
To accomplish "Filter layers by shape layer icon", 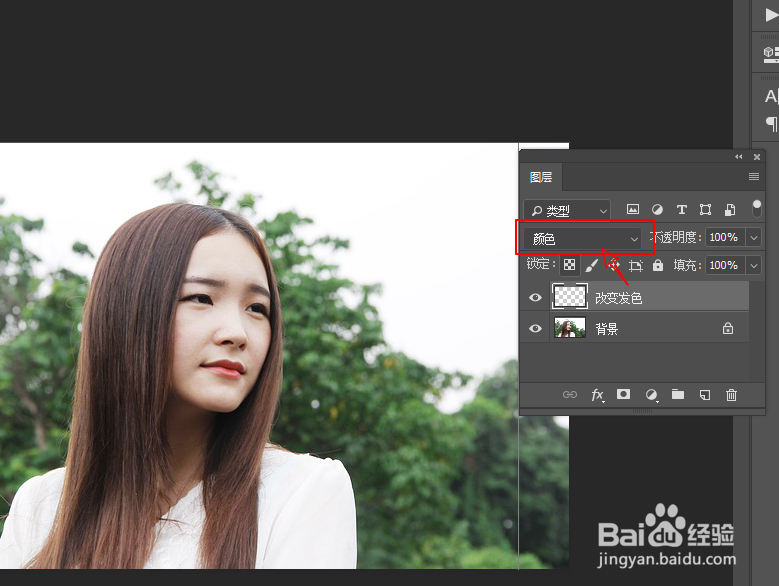I will pyautogui.click(x=705, y=209).
